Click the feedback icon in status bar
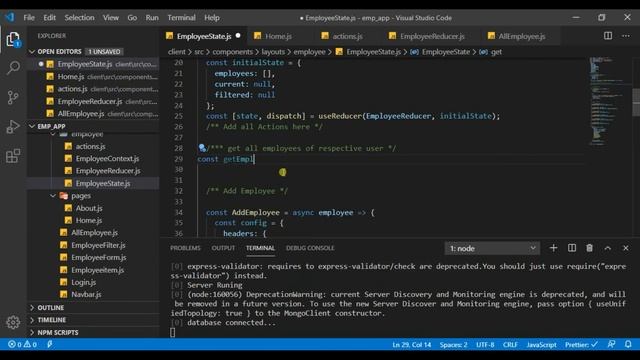640x360 pixels. [611, 344]
